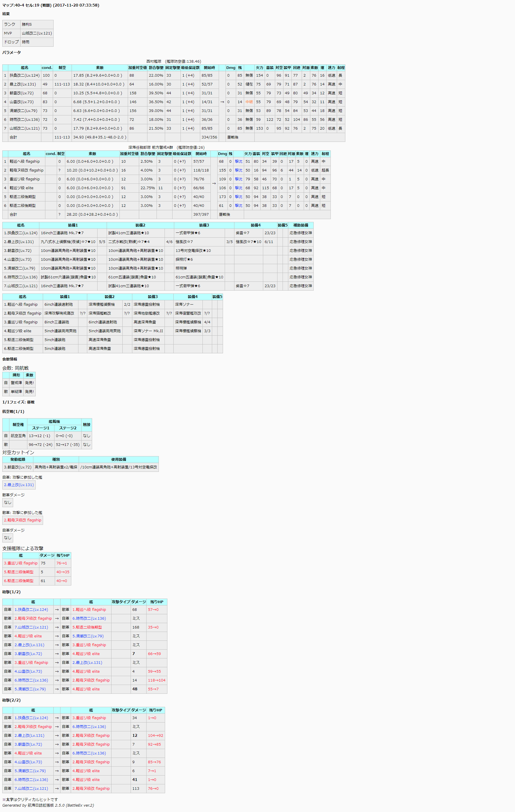Click 軽母ヌ級改 flagship under 敵軍: 攻撃に参加した艦
The width and height of the screenshot is (515, 812).
click(x=23, y=520)
